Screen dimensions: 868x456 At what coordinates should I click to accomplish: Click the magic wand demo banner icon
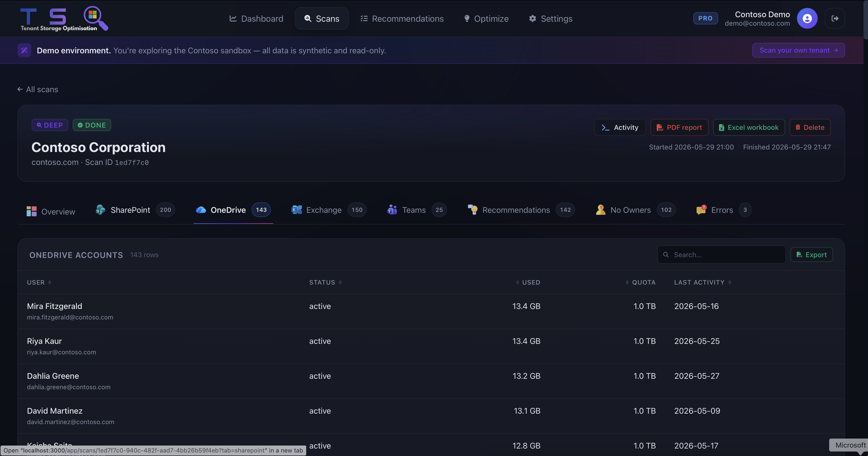coord(24,50)
